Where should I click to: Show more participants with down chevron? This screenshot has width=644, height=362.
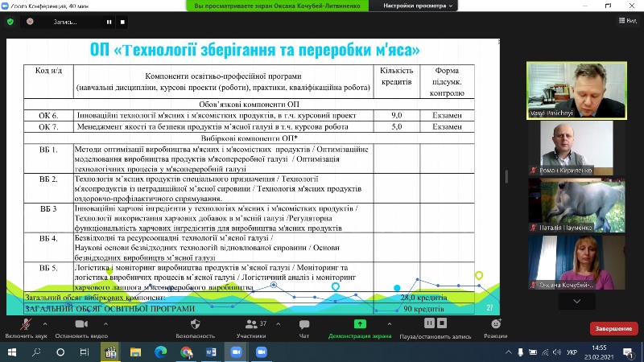click(576, 301)
